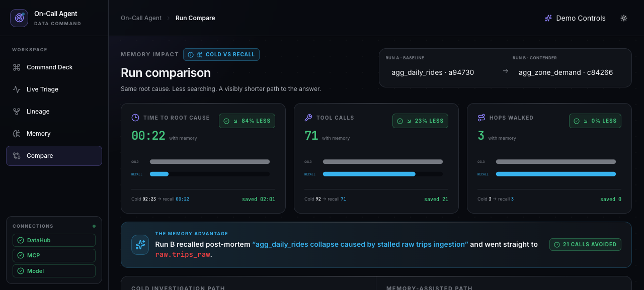This screenshot has height=290, width=644.
Task: Click the MCP connection status check
Action: point(21,255)
